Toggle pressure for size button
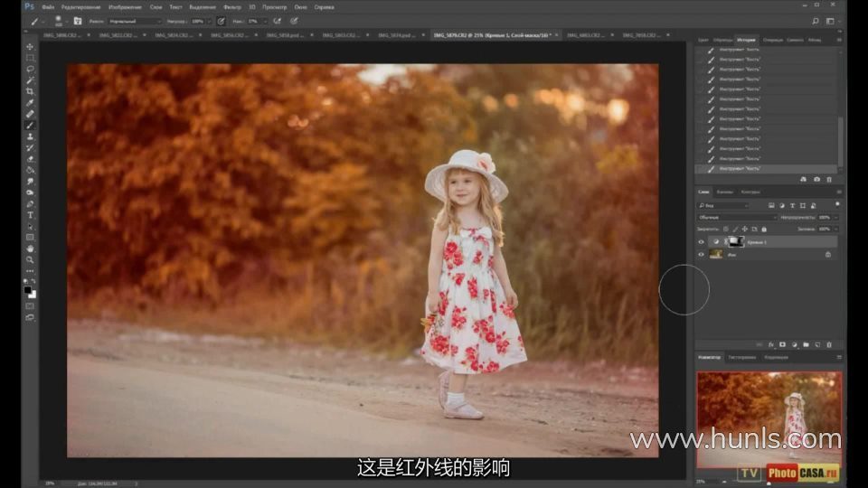The width and height of the screenshot is (868, 488). point(294,21)
